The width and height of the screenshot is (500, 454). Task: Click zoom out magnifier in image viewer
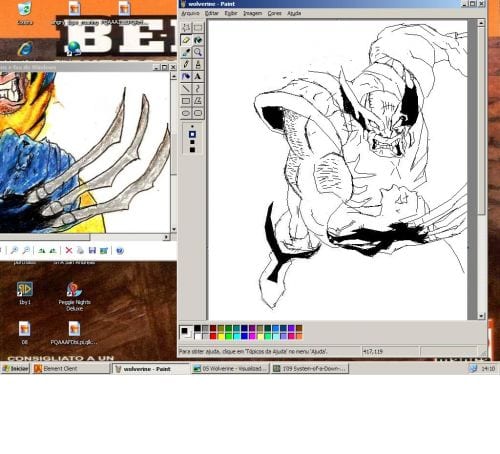26,250
